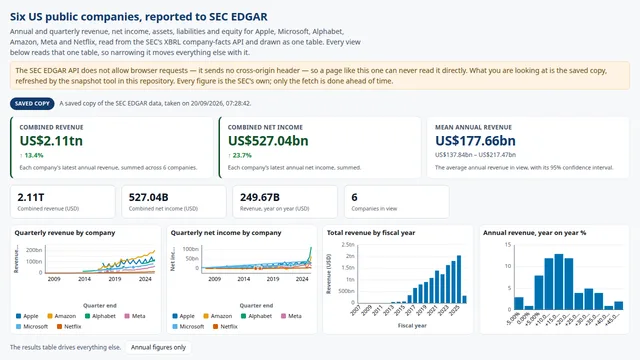This screenshot has width=640, height=360.
Task: Click the tallest bar in Total revenue by fiscal year
Action: pyautogui.click(x=459, y=279)
